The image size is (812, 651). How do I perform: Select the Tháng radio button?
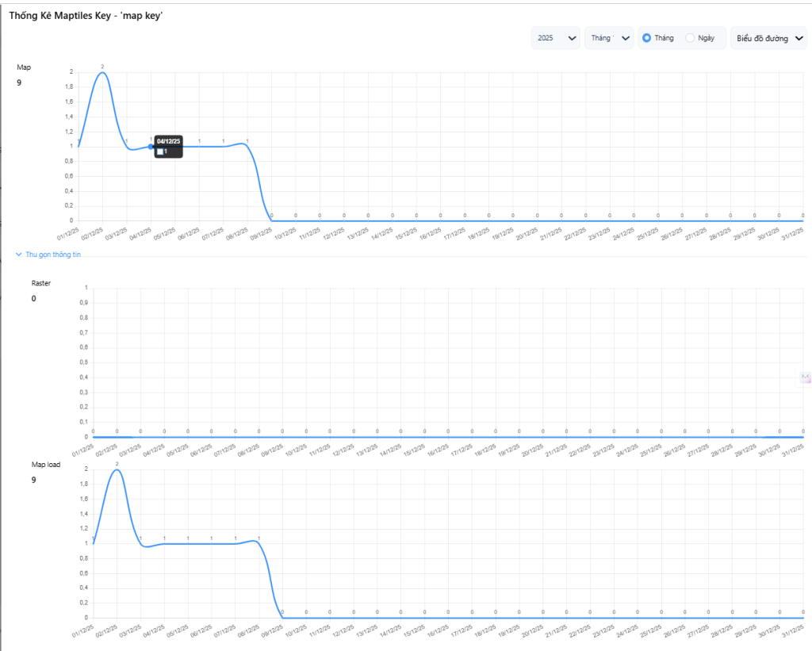pos(647,38)
